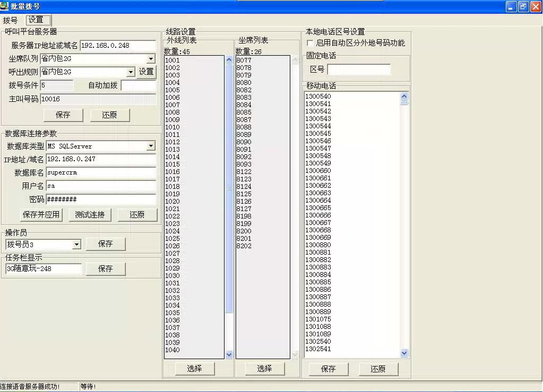
Task: Click 还原 under the 主叫号码 field
Action: coord(109,115)
